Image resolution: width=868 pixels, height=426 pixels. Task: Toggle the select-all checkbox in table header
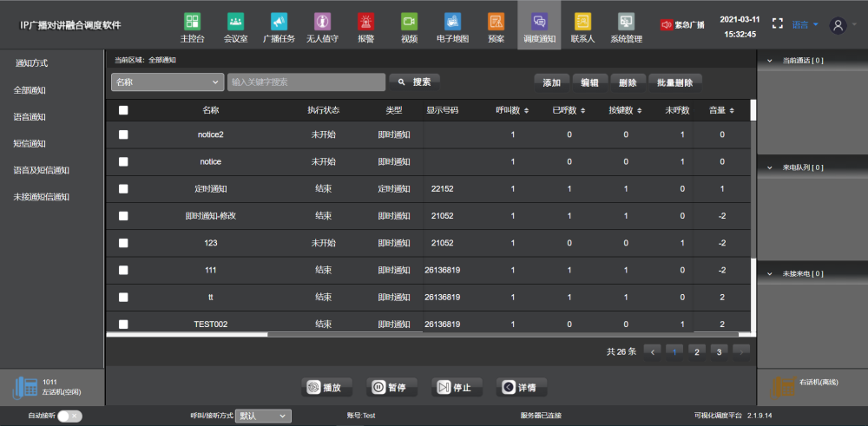(123, 110)
